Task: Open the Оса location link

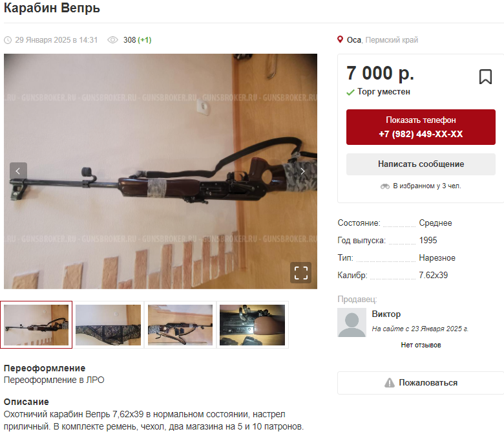Action: coord(353,40)
